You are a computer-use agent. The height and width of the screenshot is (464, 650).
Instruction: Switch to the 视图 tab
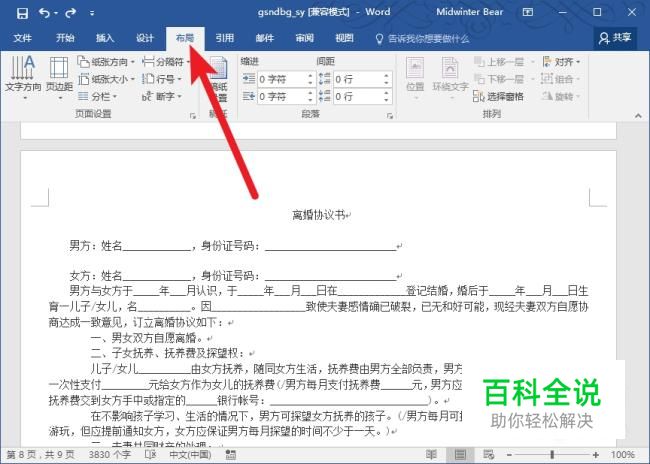[x=344, y=38]
